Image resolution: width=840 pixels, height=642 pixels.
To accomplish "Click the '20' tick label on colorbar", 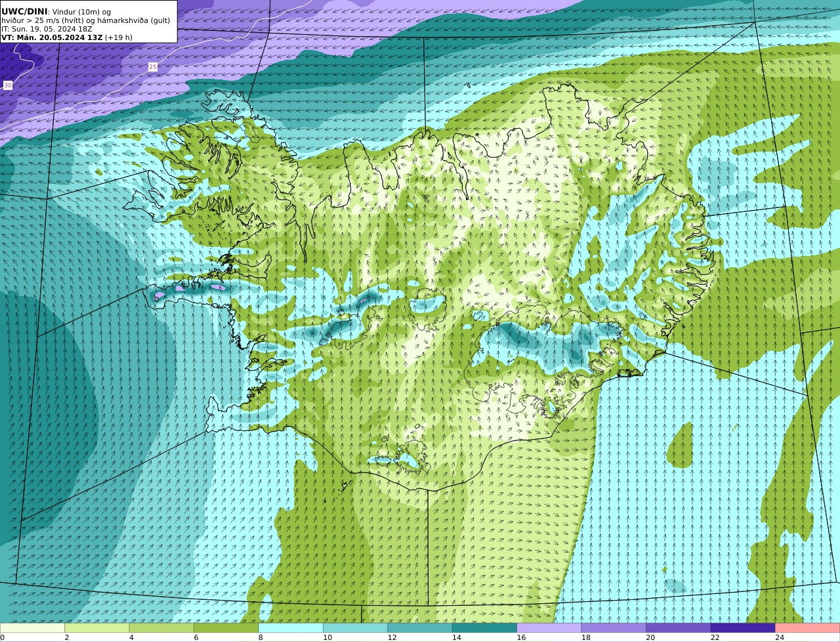I will tap(650, 637).
